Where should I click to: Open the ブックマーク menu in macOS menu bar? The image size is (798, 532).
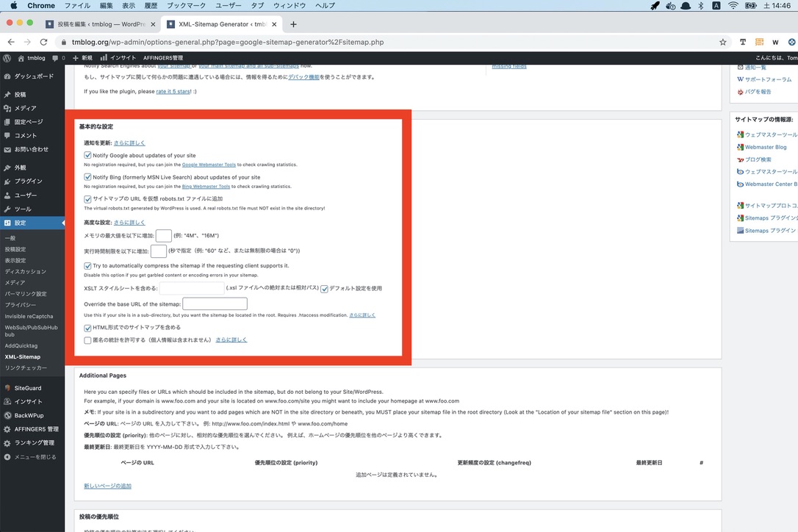186,6
